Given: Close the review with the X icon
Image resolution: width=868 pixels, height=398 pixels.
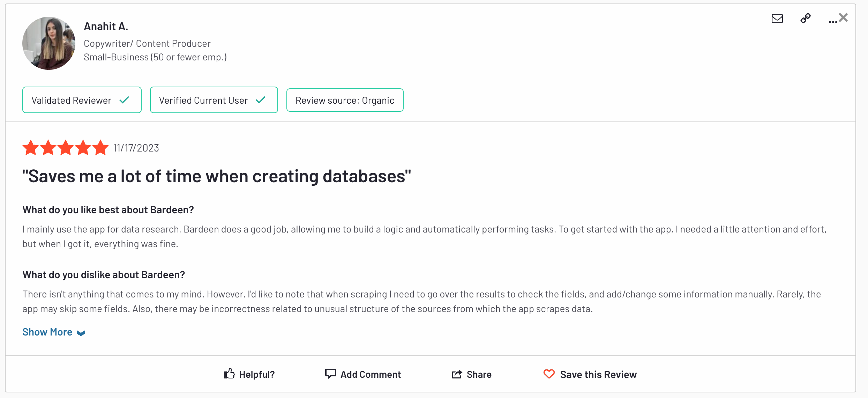Looking at the screenshot, I should point(843,17).
